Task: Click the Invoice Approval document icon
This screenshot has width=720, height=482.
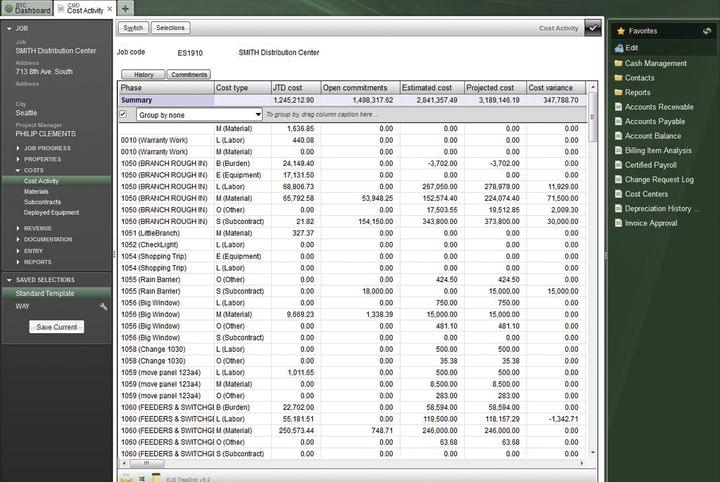Action: 619,223
